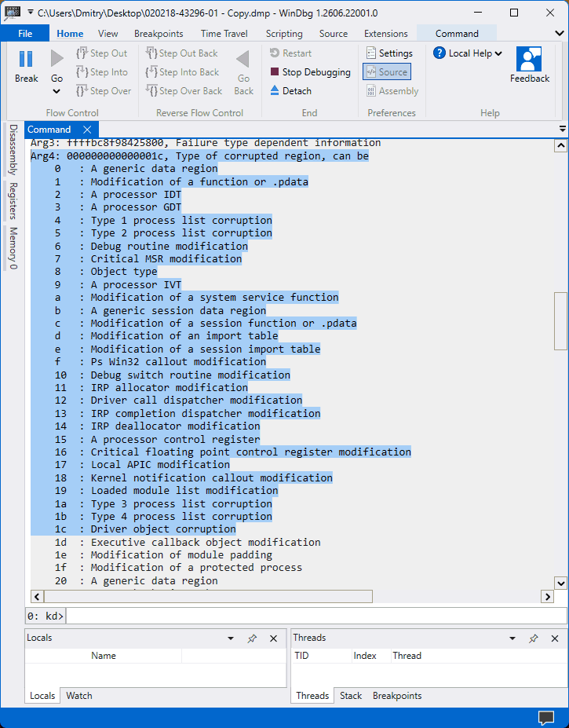This screenshot has height=728, width=569.
Task: Click line '1c : Driver object corruption'
Action: coord(145,529)
